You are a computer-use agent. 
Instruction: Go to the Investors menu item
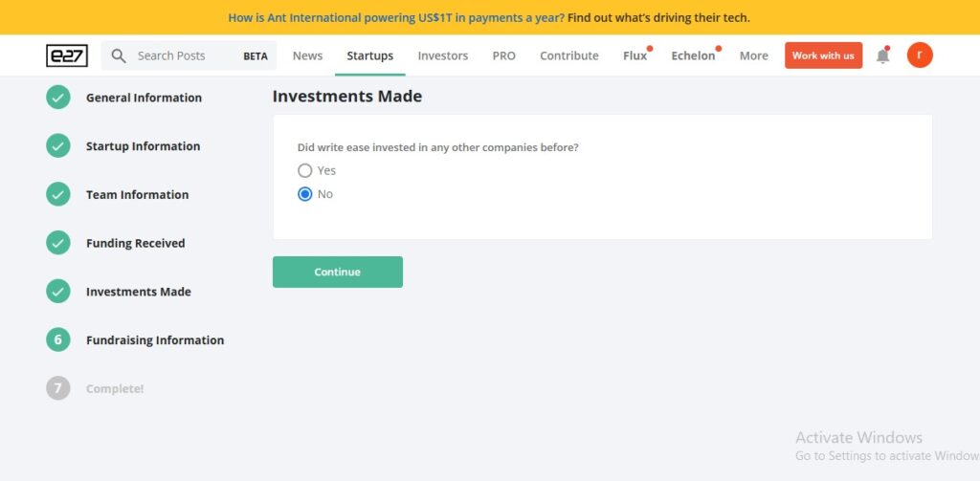coord(442,55)
